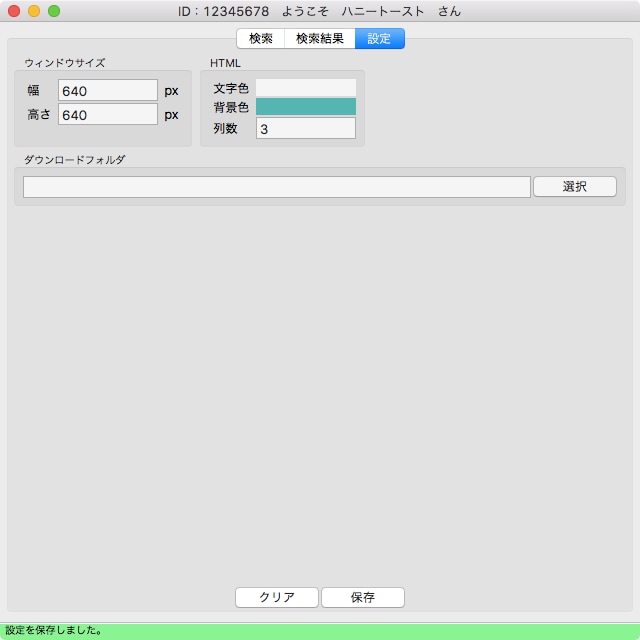Click the ウィンドウサイズ group label

pos(65,63)
